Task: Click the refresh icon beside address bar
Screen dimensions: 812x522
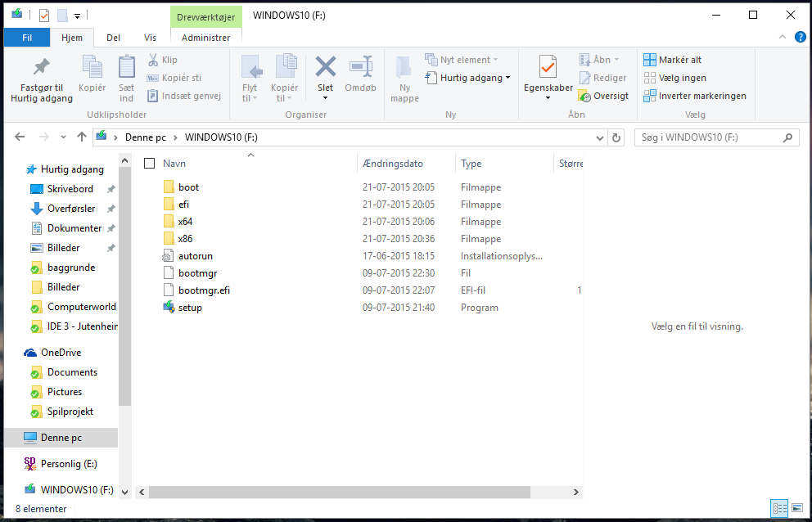Action: [x=616, y=137]
